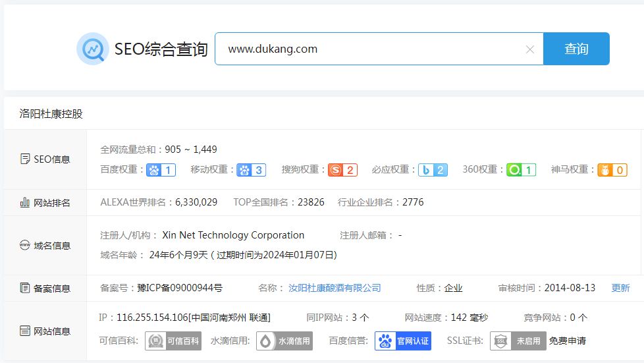Click the 网站速度 142 毫秒 value
Viewport: 644px width, 363px height.
470,318
